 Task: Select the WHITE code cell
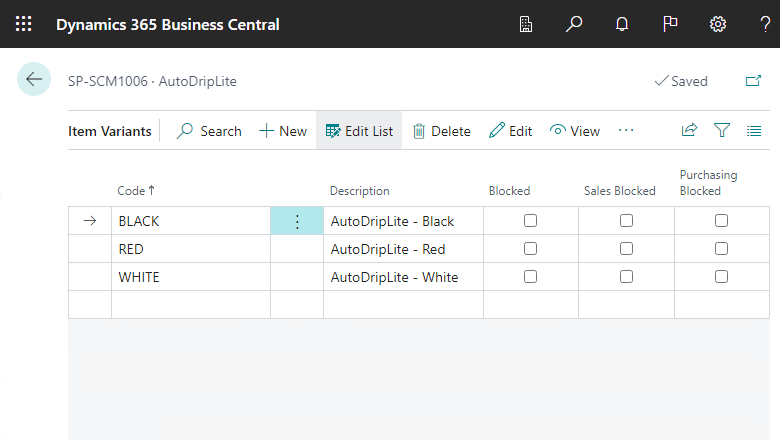191,277
